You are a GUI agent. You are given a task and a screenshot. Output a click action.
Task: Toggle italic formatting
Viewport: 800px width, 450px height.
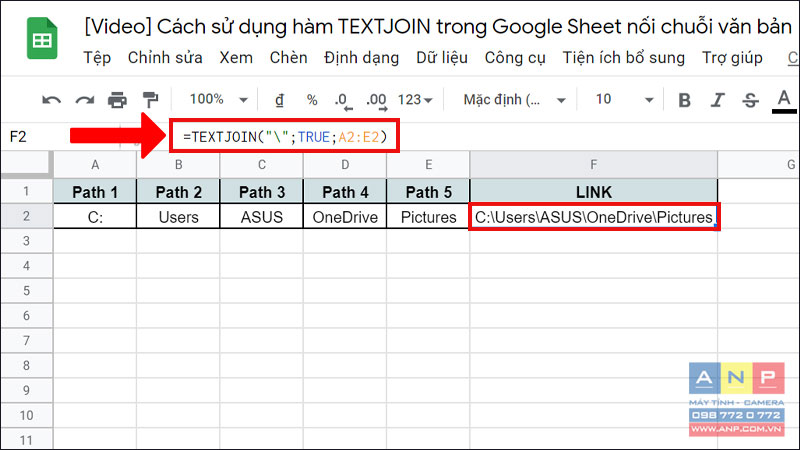point(718,100)
